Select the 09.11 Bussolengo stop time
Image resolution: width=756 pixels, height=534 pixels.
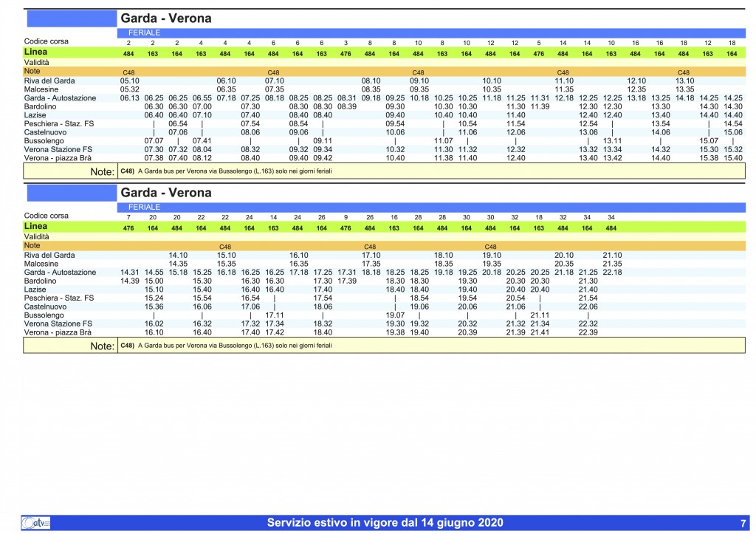(321, 140)
